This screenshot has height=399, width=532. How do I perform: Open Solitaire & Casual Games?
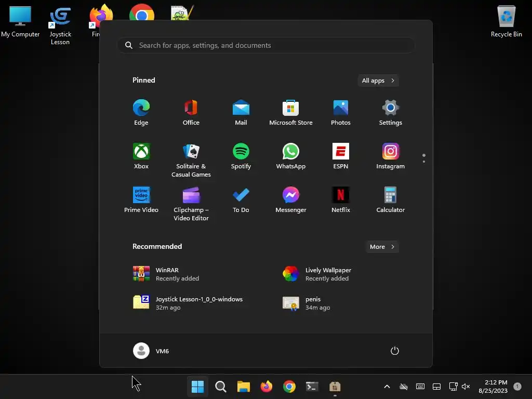pos(191,160)
